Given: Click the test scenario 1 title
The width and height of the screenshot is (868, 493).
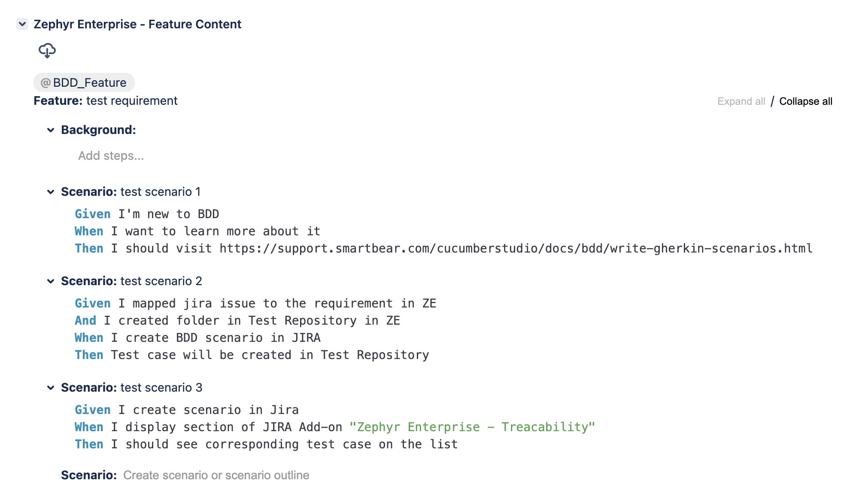Looking at the screenshot, I should (x=160, y=192).
